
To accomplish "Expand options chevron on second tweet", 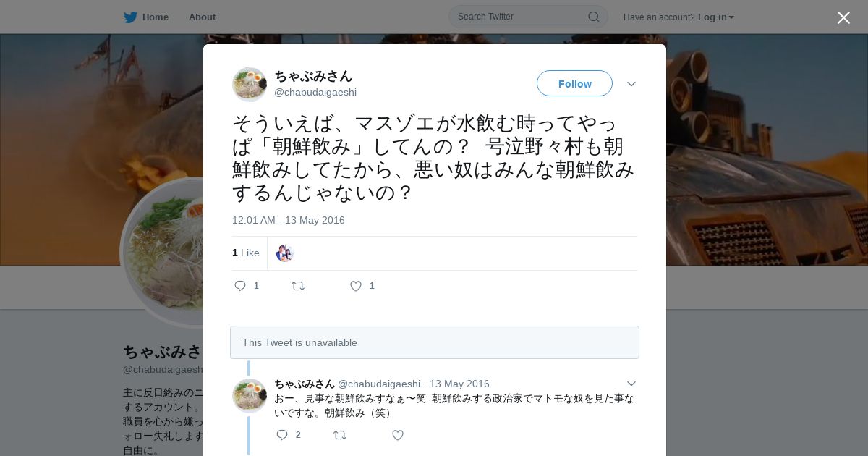I will (x=631, y=384).
